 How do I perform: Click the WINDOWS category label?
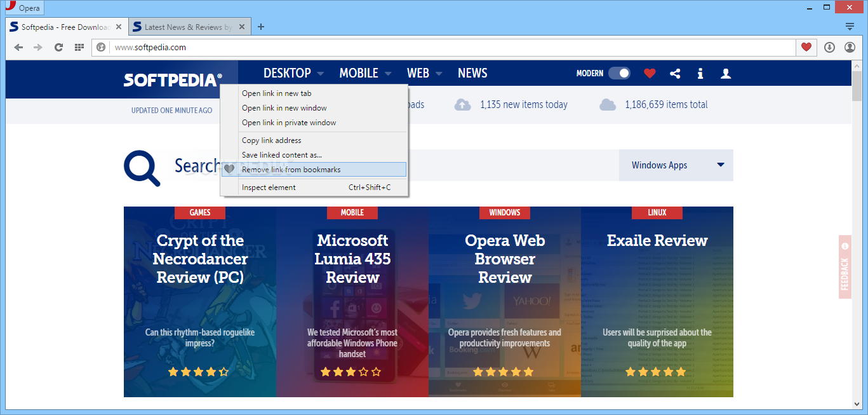pos(505,212)
